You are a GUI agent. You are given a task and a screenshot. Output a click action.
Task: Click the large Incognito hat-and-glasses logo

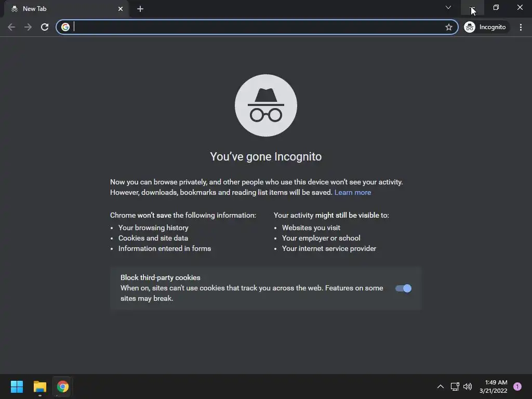tap(266, 105)
